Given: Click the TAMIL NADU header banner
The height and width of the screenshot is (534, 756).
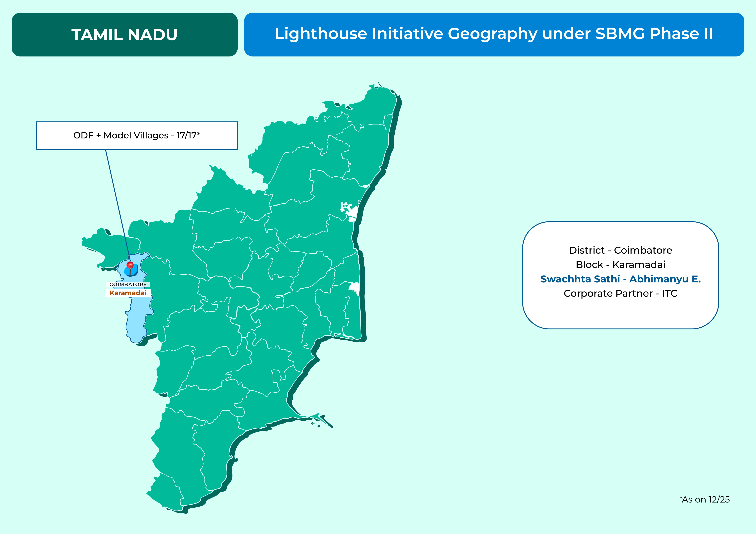Looking at the screenshot, I should (x=124, y=35).
